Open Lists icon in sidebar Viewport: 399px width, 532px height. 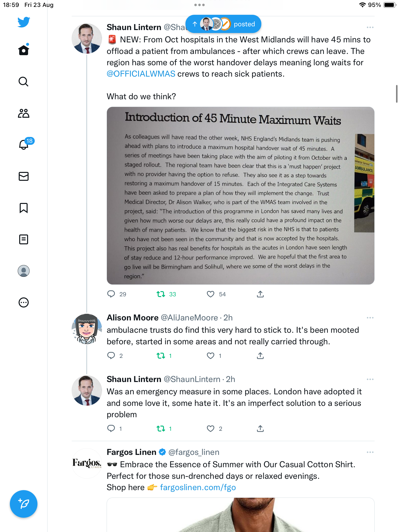click(24, 239)
